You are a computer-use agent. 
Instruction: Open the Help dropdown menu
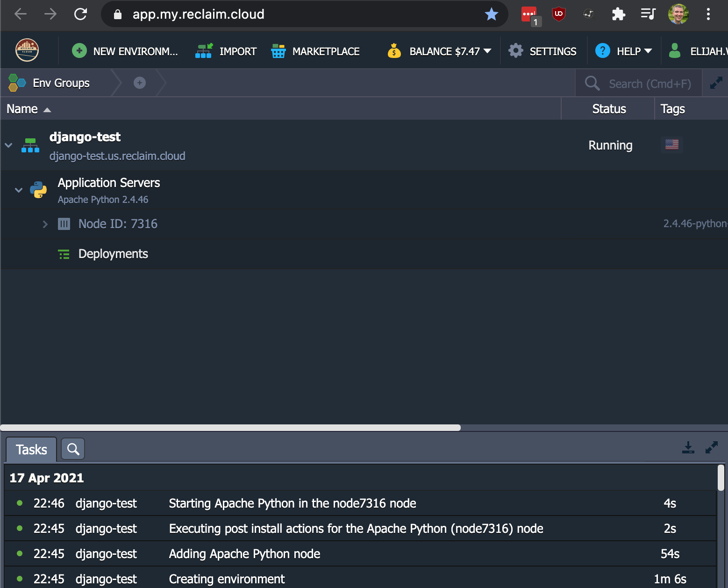tap(623, 51)
